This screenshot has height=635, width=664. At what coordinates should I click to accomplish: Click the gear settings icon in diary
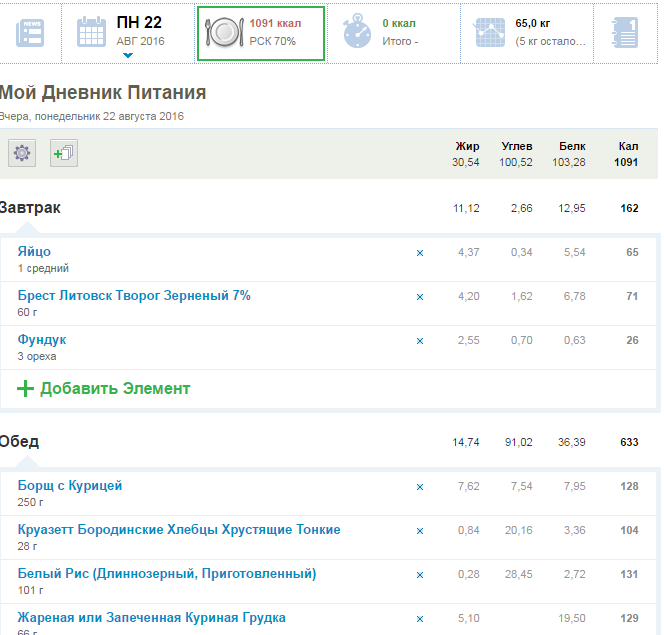[x=22, y=153]
